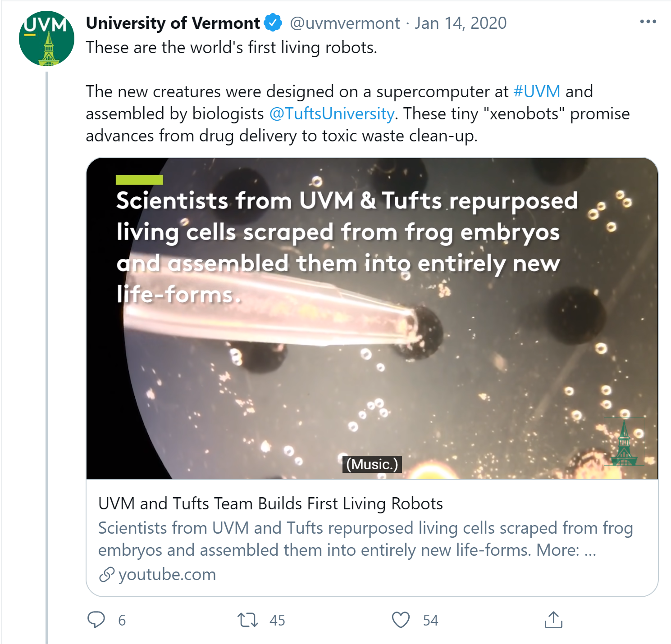This screenshot has height=644, width=671.
Task: Click the (Music.) caption on video
Action: pos(372,464)
